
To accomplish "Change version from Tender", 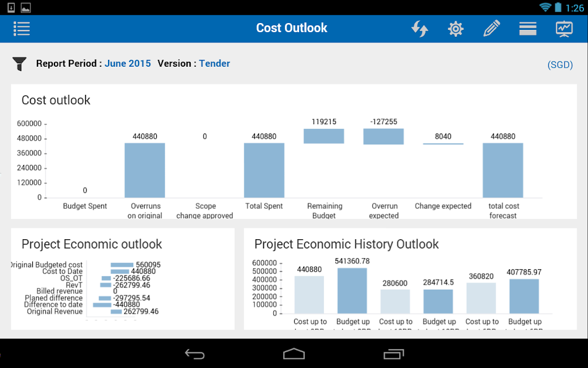I will point(215,63).
